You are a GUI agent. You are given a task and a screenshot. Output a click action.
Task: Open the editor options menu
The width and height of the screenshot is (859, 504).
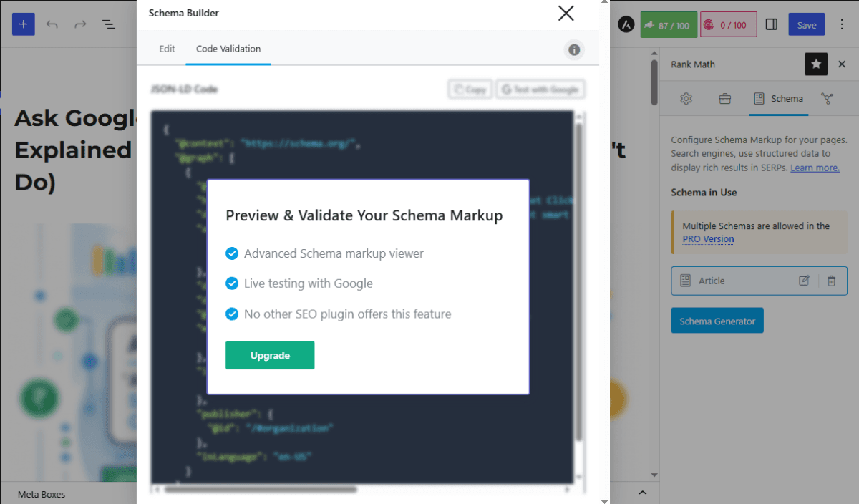841,25
